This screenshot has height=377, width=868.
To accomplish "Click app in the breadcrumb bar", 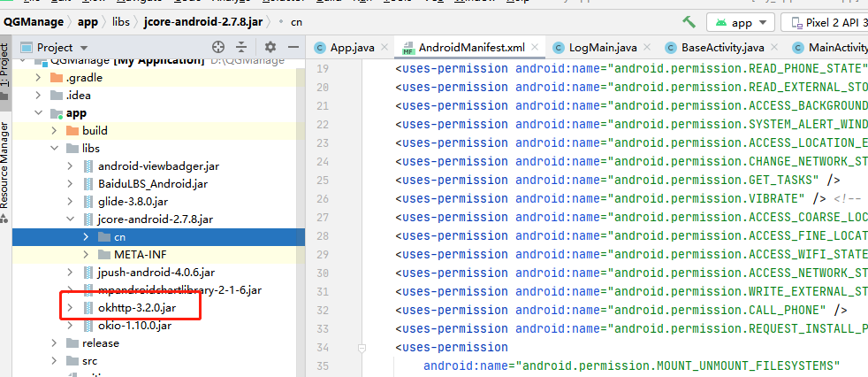I will pos(88,22).
